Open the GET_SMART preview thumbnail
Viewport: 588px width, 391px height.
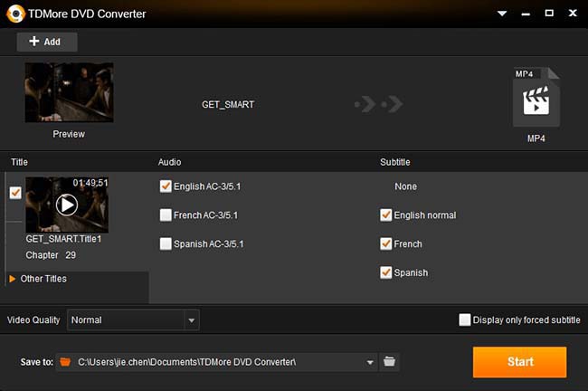69,92
